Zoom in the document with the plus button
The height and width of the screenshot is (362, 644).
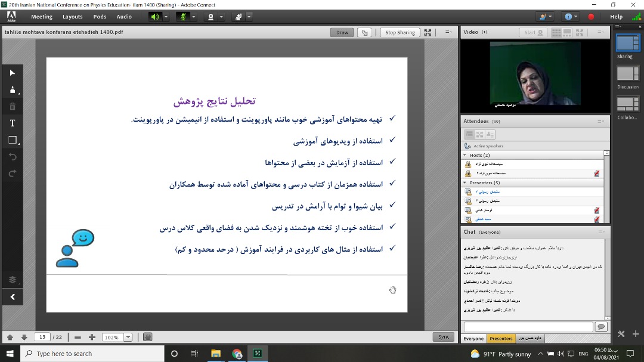pyautogui.click(x=92, y=337)
